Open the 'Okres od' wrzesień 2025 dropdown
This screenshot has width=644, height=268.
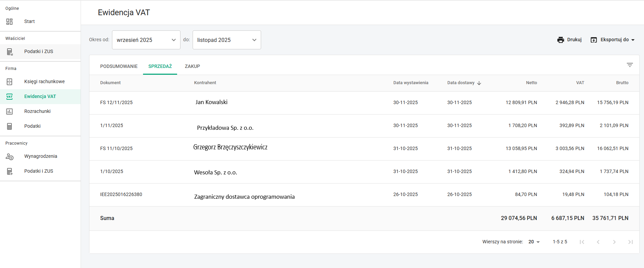(x=146, y=40)
